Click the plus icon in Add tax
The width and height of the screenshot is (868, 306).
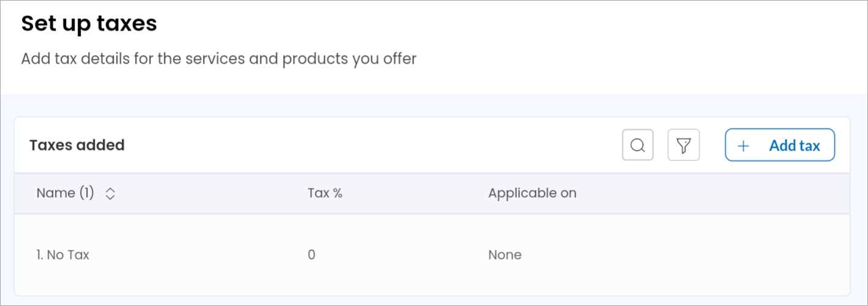coord(743,146)
